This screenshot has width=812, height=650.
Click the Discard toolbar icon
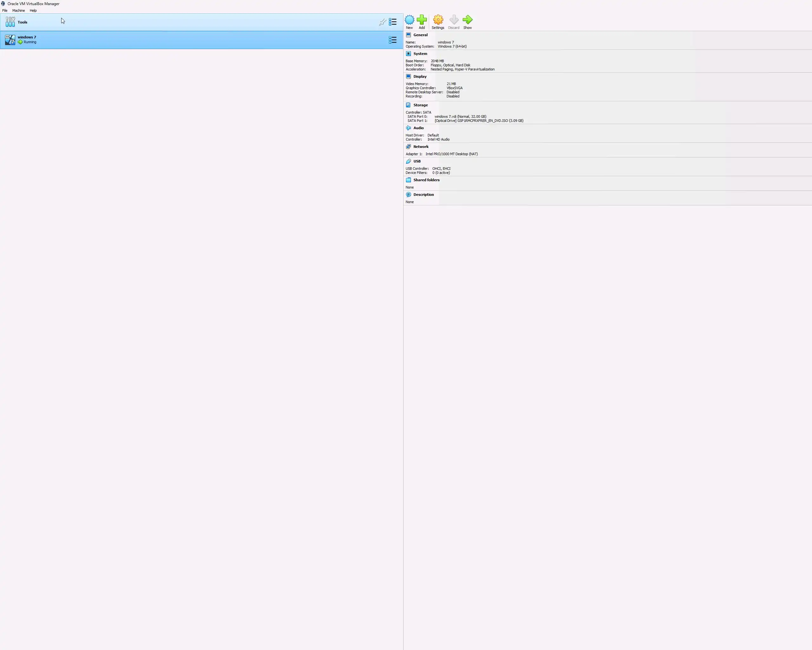[454, 20]
